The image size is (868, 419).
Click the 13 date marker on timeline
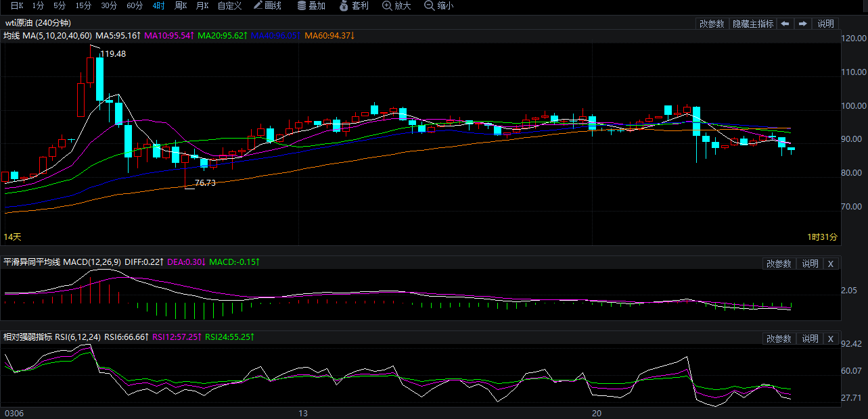[303, 413]
